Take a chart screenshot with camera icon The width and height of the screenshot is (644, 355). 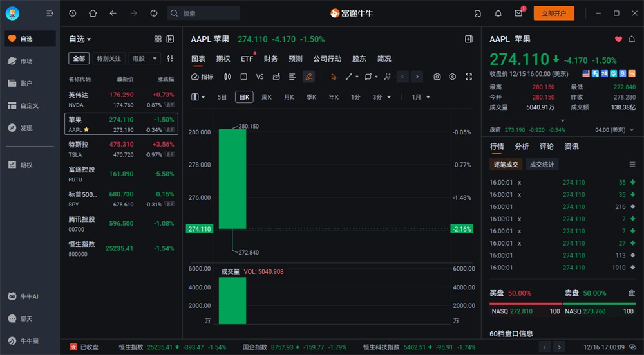(437, 77)
